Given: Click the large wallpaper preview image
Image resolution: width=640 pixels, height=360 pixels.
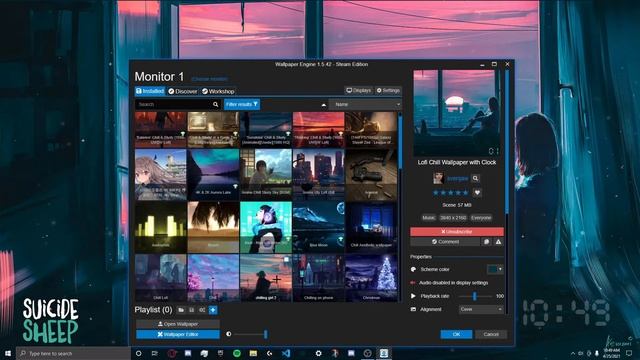Looking at the screenshot, I should click(456, 113).
